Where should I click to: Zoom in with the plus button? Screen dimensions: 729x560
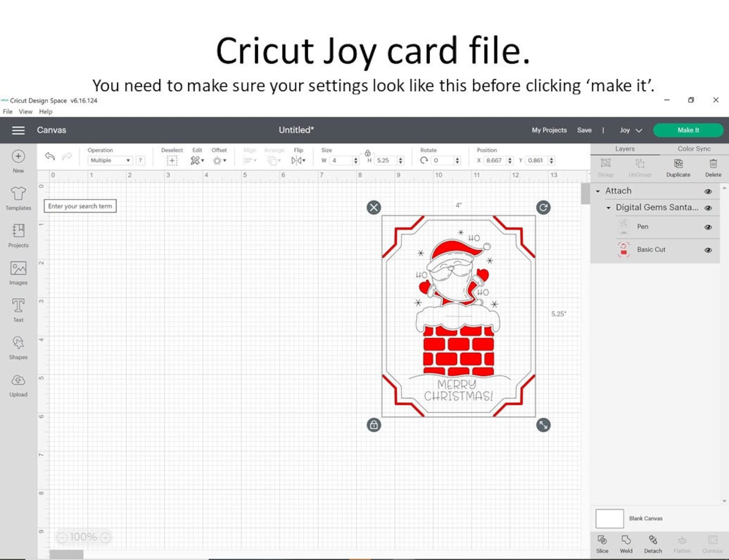106,538
